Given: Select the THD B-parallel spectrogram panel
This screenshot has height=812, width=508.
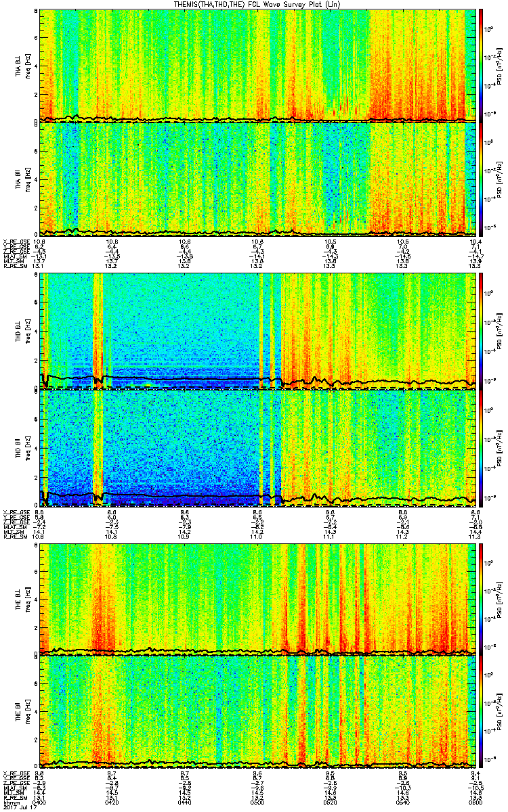Looking at the screenshot, I should [258, 449].
